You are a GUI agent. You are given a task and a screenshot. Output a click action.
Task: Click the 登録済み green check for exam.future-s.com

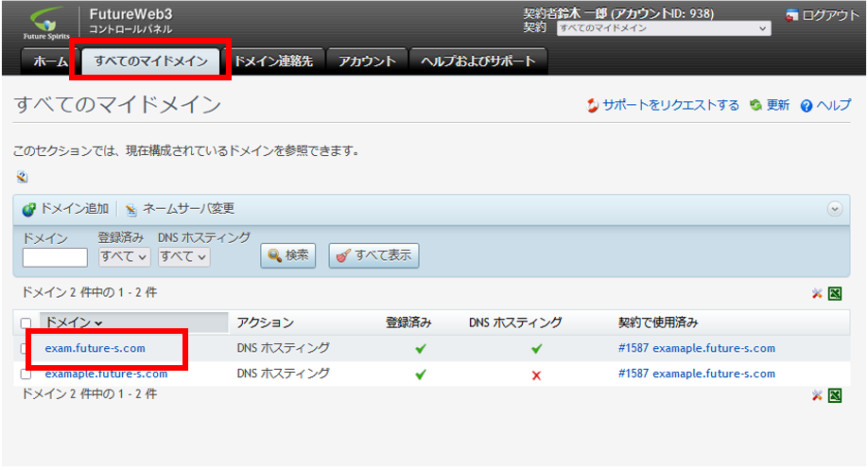point(421,349)
